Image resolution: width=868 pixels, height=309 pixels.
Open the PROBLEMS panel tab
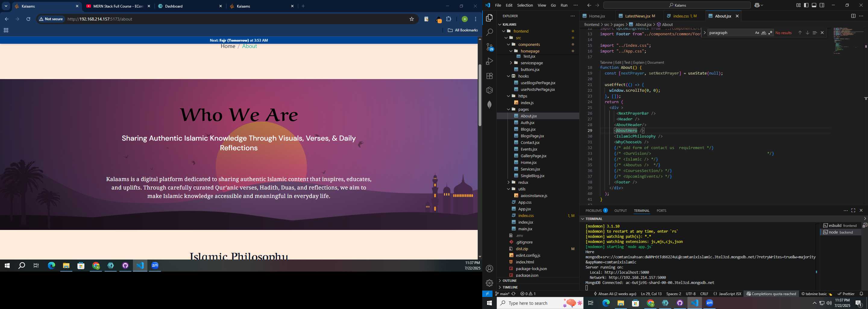(596, 211)
